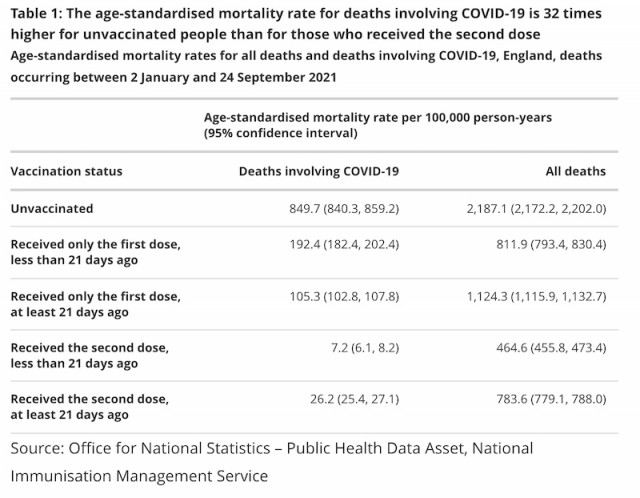
Task: Click the 2,187.1 unvaccinated all deaths cell
Action: [x=536, y=209]
